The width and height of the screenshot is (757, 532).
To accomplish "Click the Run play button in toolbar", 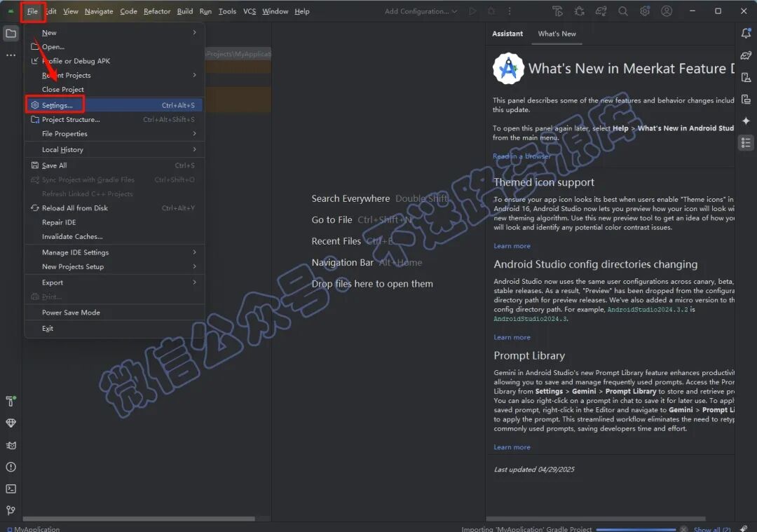I will tap(472, 11).
